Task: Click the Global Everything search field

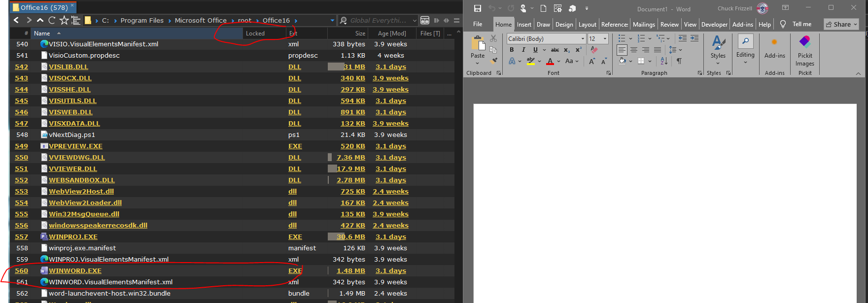Action: 378,21
